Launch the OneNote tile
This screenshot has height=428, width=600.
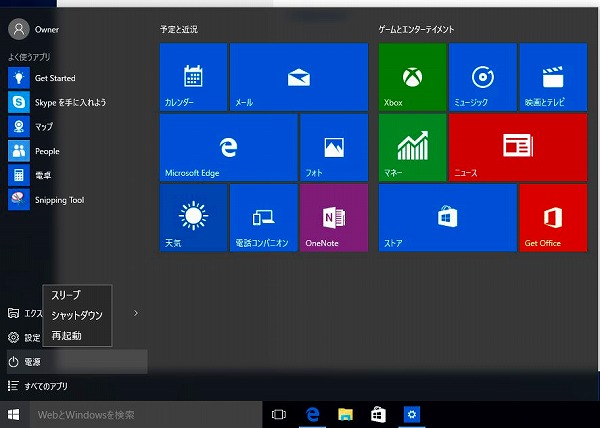[x=334, y=218]
